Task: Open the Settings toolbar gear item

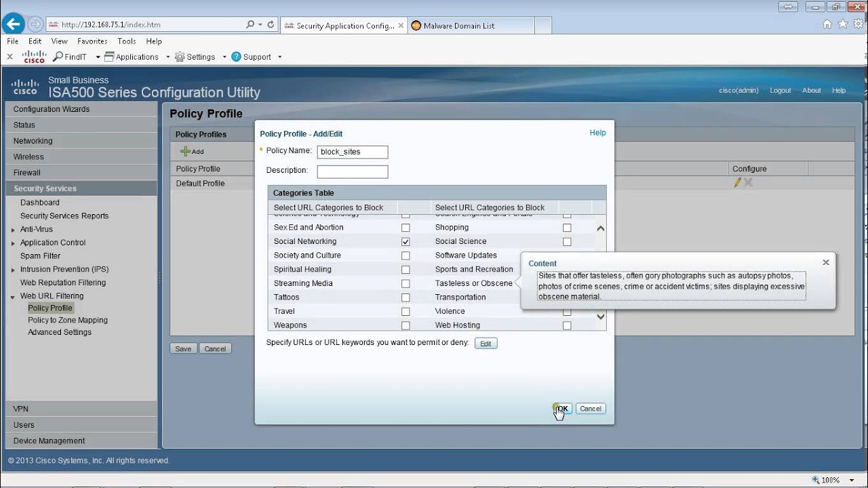Action: 195,57
